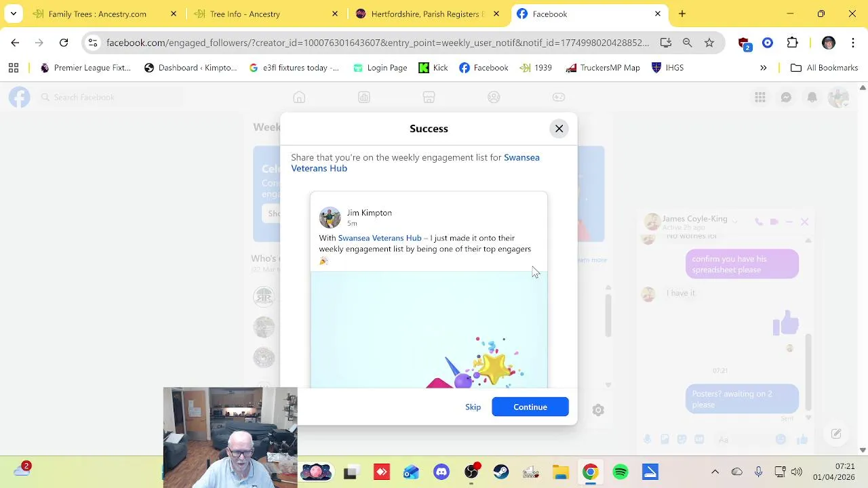Close the Success dialog with the X

tap(559, 128)
